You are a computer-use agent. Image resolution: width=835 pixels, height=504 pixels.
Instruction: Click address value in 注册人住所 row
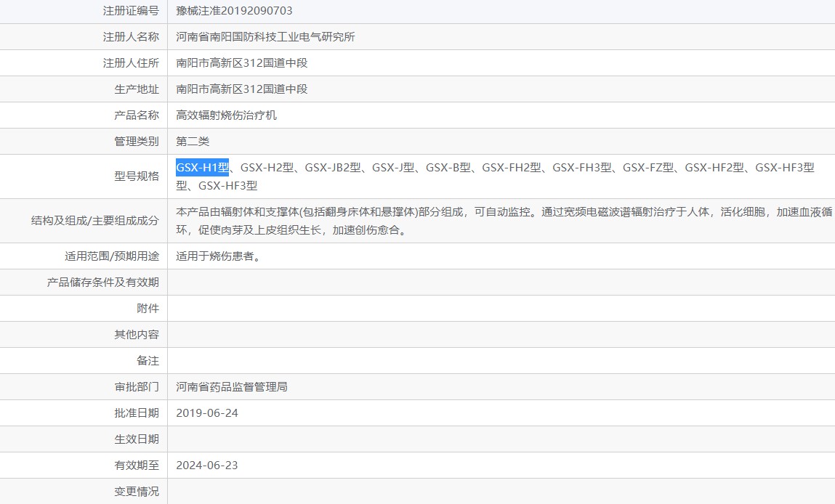242,62
